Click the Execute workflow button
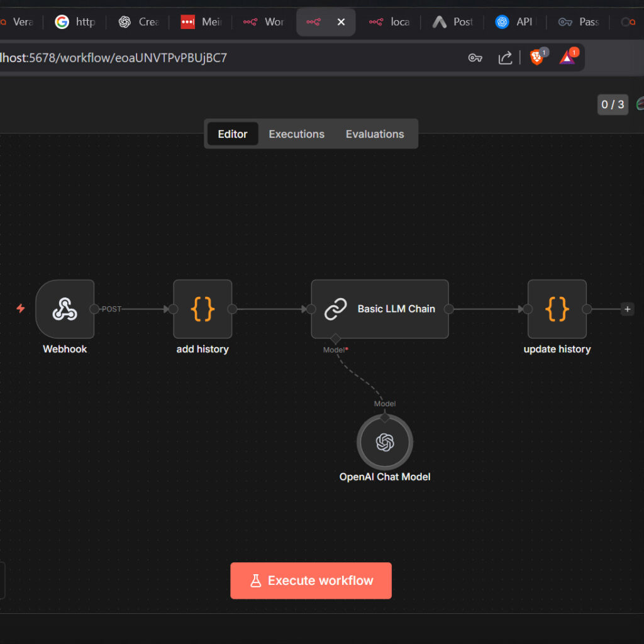644x644 pixels. coord(311,580)
